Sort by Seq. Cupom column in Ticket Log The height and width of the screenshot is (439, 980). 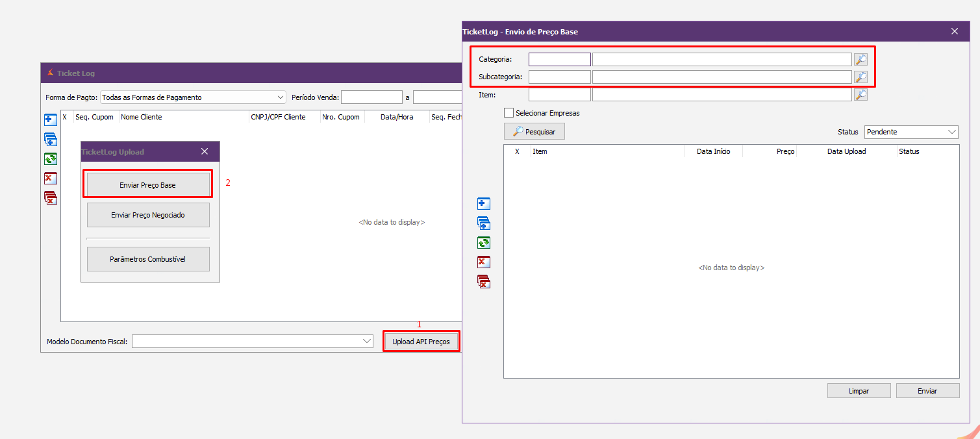pyautogui.click(x=96, y=118)
